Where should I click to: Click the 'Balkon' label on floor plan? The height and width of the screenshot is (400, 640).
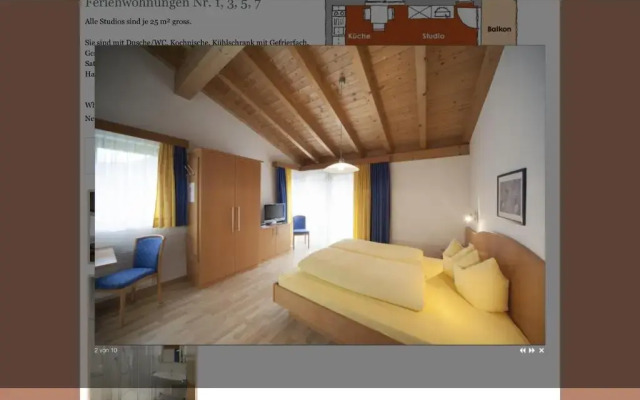coord(499,29)
